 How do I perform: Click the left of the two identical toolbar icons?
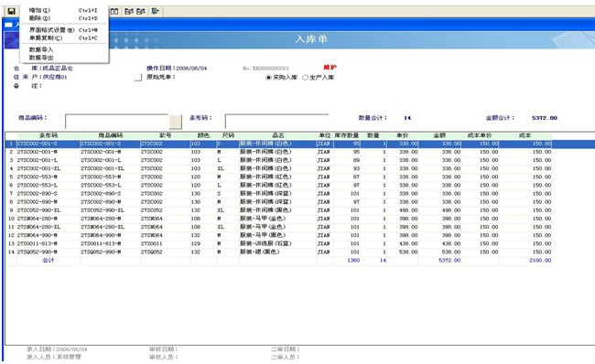pyautogui.click(x=129, y=11)
